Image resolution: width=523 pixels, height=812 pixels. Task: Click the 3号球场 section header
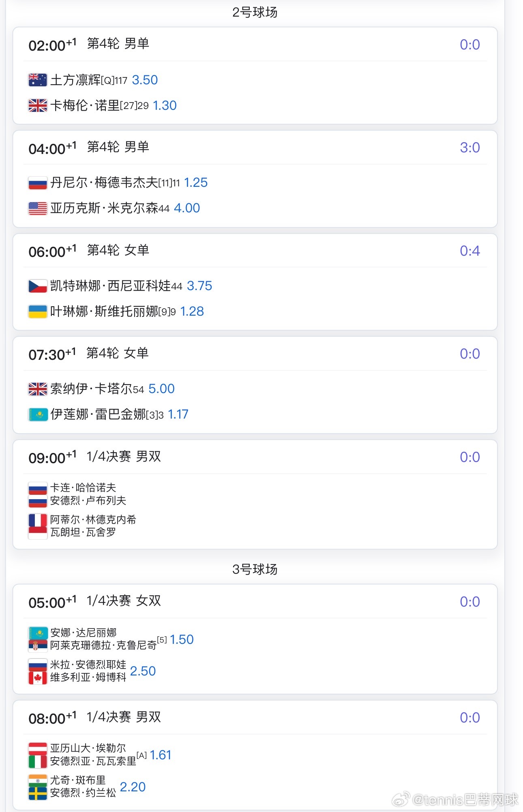pos(255,569)
